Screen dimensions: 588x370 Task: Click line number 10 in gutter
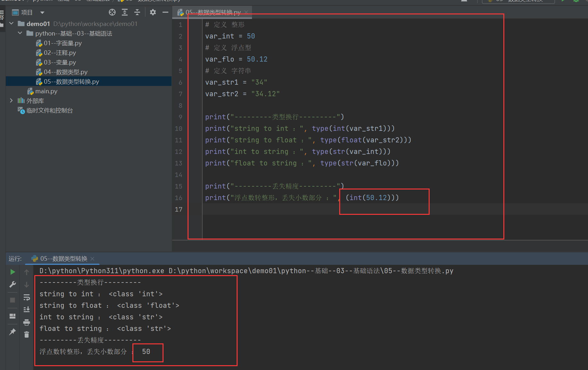coord(179,129)
